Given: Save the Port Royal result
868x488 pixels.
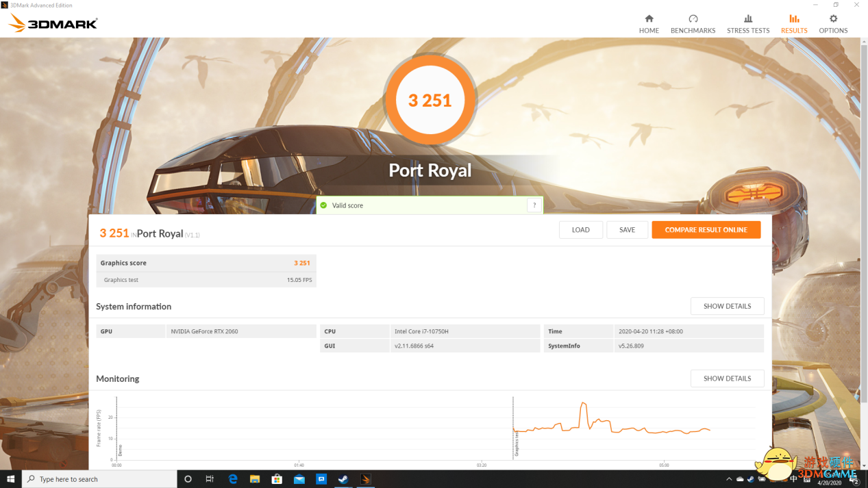Looking at the screenshot, I should pyautogui.click(x=627, y=230).
